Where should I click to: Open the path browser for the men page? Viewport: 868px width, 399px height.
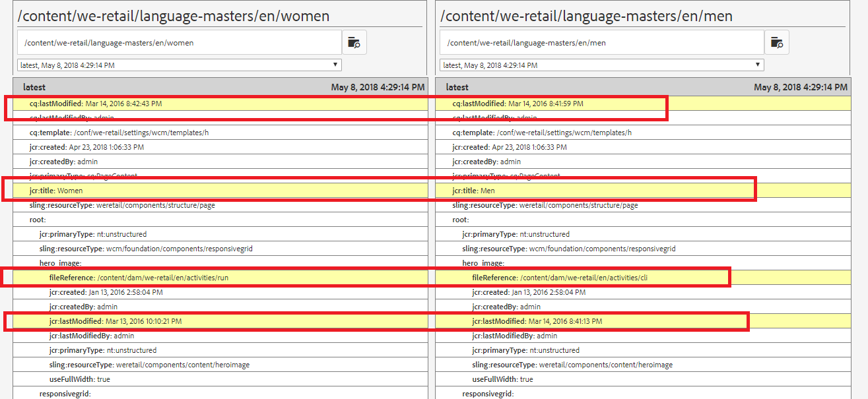tap(777, 42)
